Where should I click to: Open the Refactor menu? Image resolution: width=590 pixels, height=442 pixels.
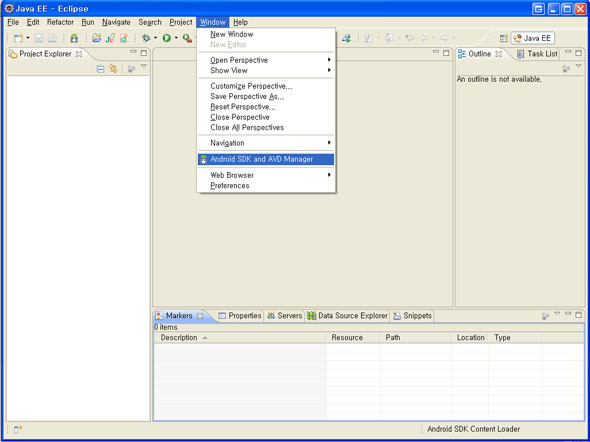coord(60,22)
